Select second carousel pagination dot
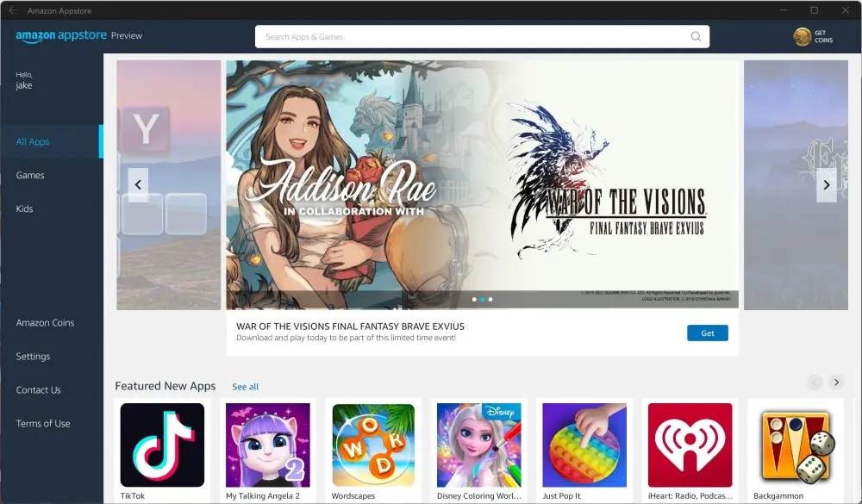 [x=482, y=300]
